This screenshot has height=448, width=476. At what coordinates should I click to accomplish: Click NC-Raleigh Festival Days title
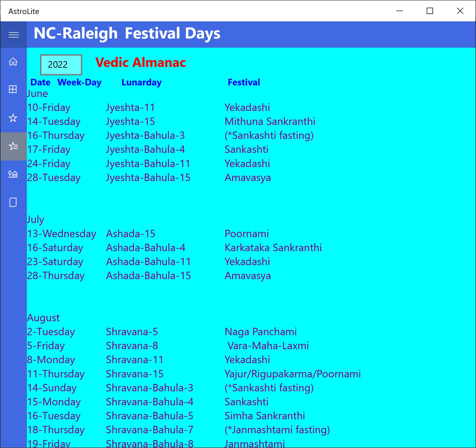127,33
